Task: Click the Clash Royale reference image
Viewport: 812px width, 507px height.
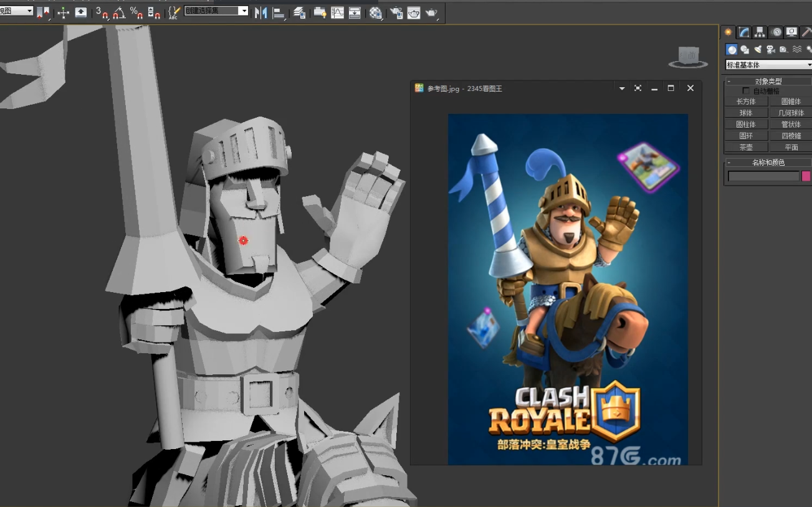Action: tap(568, 289)
